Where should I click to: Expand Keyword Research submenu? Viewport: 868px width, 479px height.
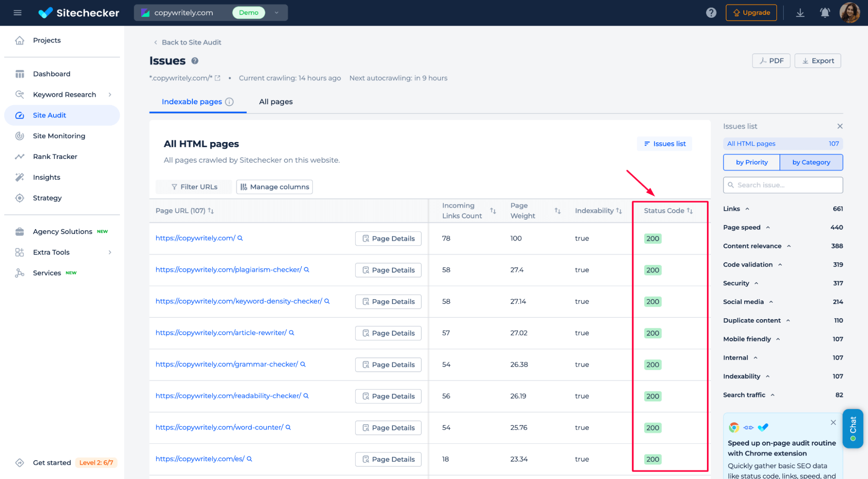pos(110,95)
